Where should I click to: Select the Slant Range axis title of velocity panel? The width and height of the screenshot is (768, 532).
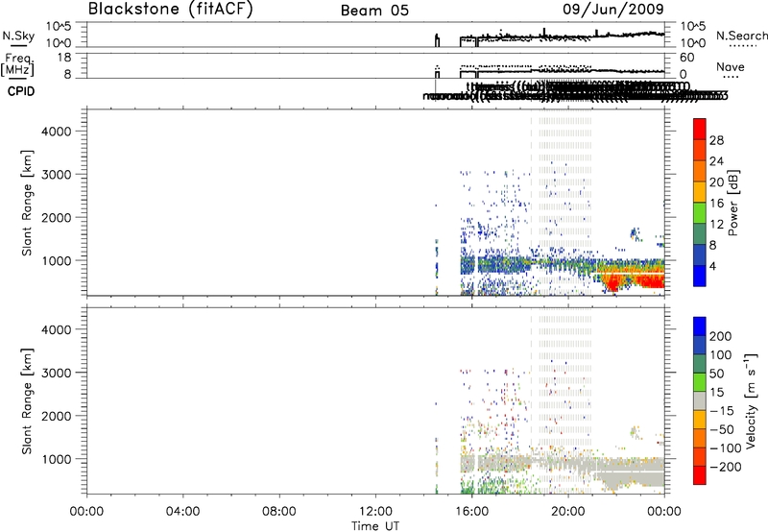(27, 401)
